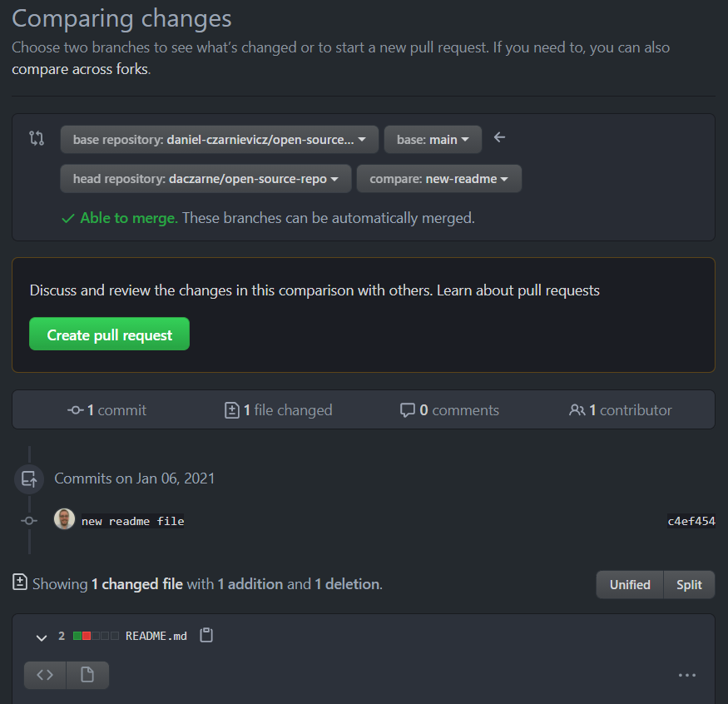Open the compare: new-readme branch dropdown
Viewport: 728px width, 704px height.
click(438, 179)
